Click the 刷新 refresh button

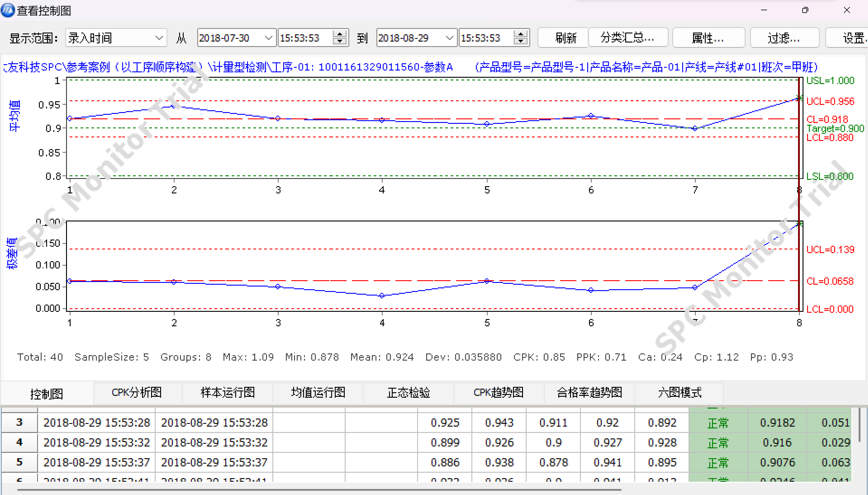pyautogui.click(x=562, y=37)
